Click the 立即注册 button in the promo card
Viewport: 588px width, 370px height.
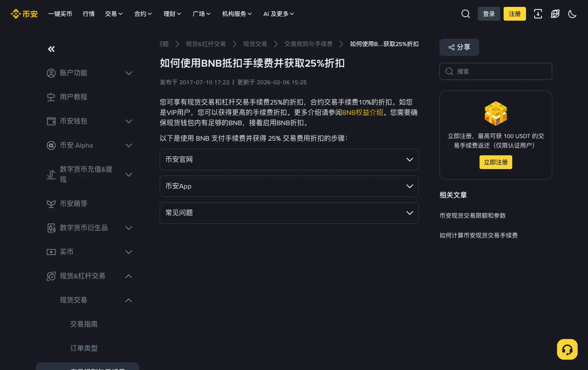coord(496,162)
